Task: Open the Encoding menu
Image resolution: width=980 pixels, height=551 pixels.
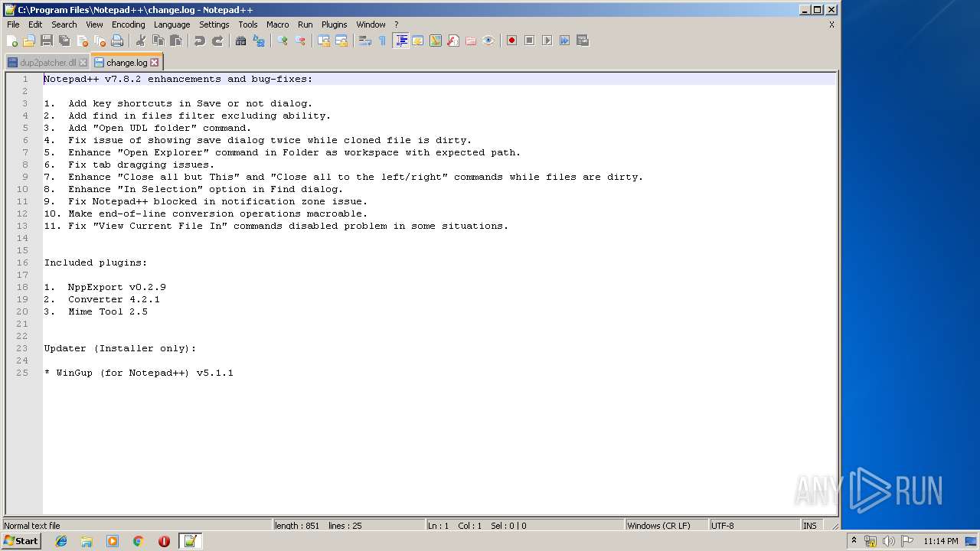Action: (x=128, y=24)
